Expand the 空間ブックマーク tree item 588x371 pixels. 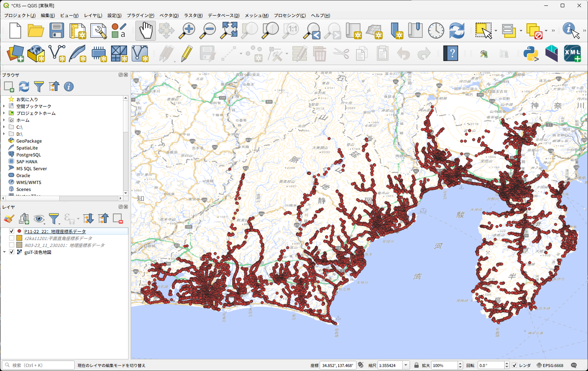click(4, 106)
